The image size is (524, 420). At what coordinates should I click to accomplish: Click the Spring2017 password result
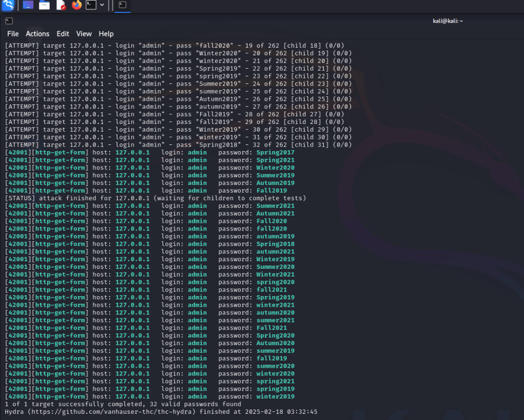tap(275, 153)
